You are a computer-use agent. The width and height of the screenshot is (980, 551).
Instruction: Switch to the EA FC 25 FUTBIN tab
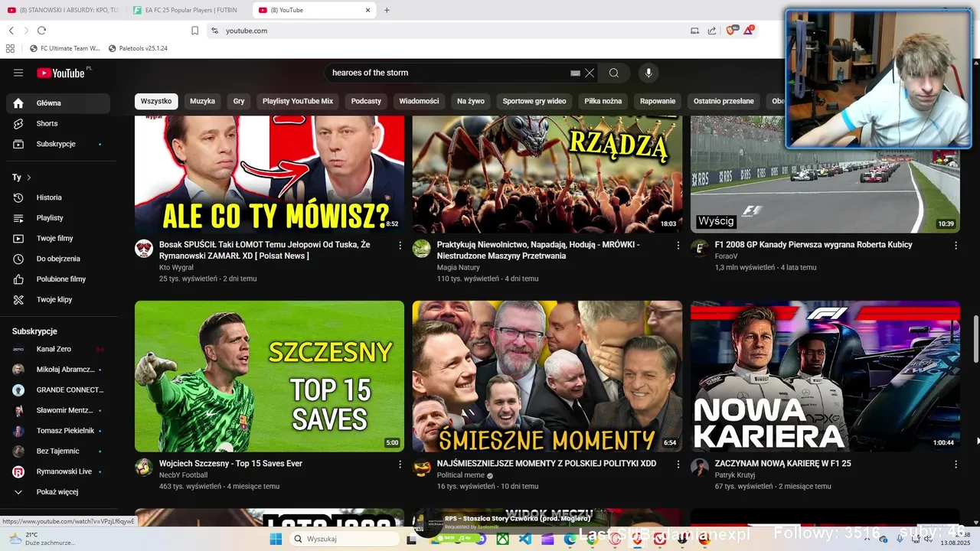[187, 10]
